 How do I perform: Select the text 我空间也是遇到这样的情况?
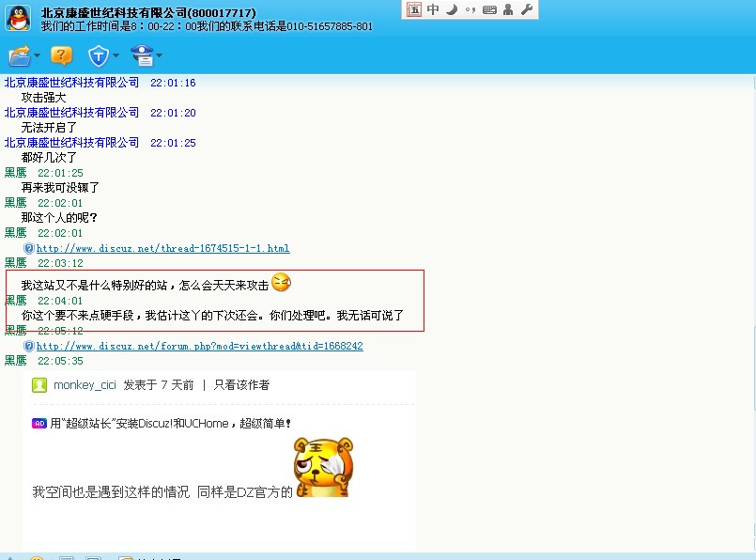111,492
